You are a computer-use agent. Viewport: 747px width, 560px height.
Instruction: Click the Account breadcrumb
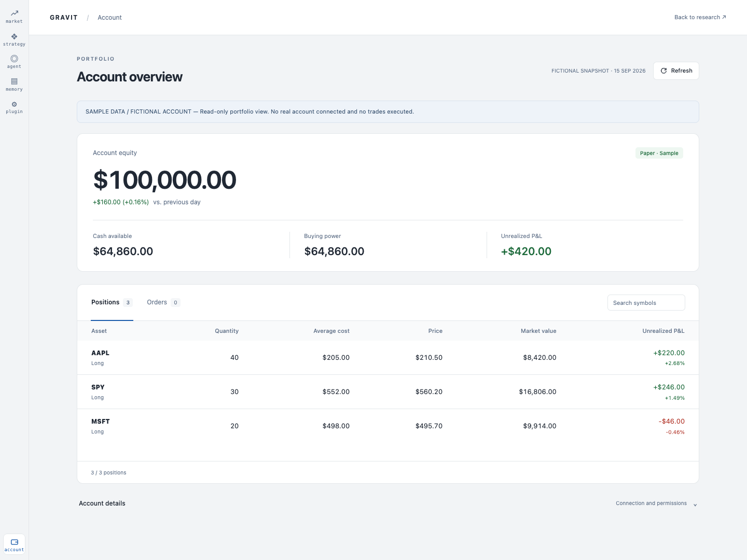tap(110, 18)
